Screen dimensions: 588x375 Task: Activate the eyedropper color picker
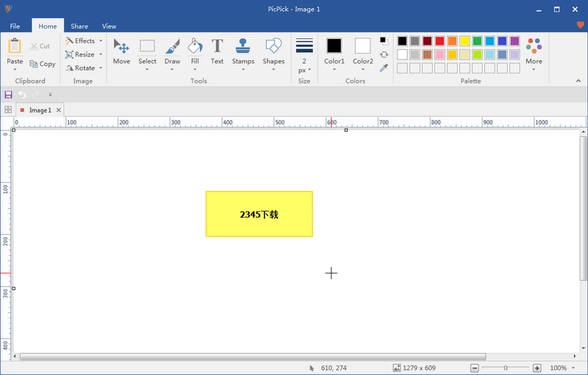384,68
